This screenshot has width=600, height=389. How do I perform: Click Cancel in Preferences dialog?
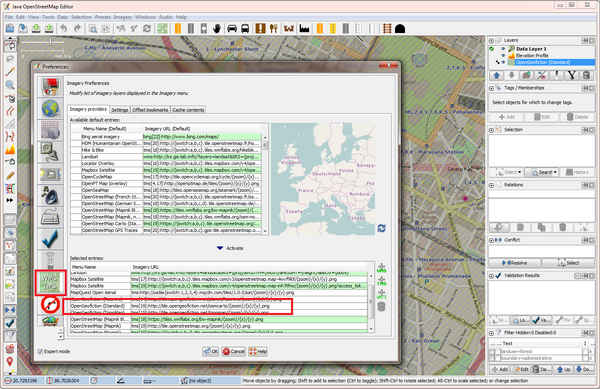tap(233, 351)
